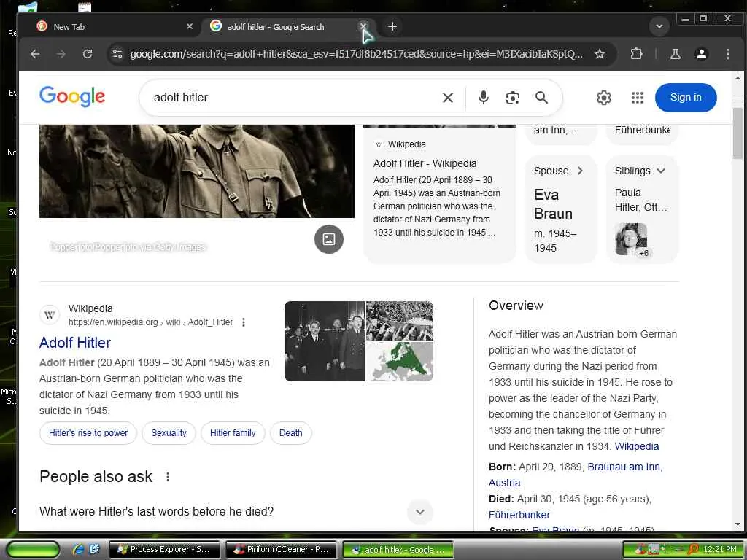Image resolution: width=747 pixels, height=560 pixels.
Task: Open the Braunau am Inn link
Action: (x=624, y=467)
